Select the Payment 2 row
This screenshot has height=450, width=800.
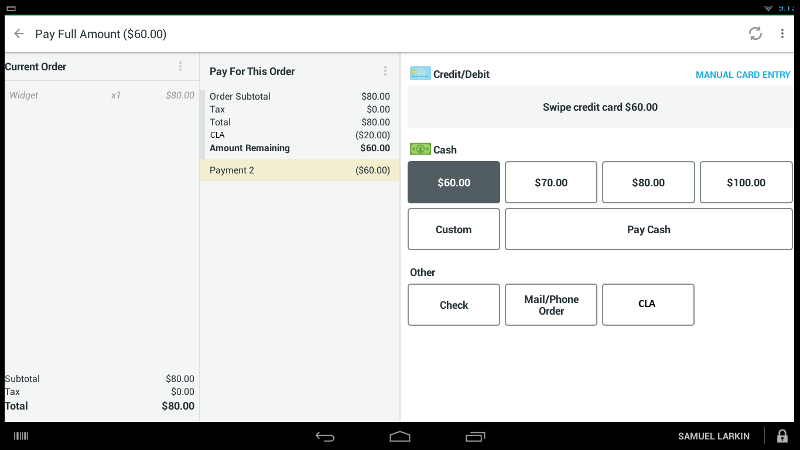(299, 170)
